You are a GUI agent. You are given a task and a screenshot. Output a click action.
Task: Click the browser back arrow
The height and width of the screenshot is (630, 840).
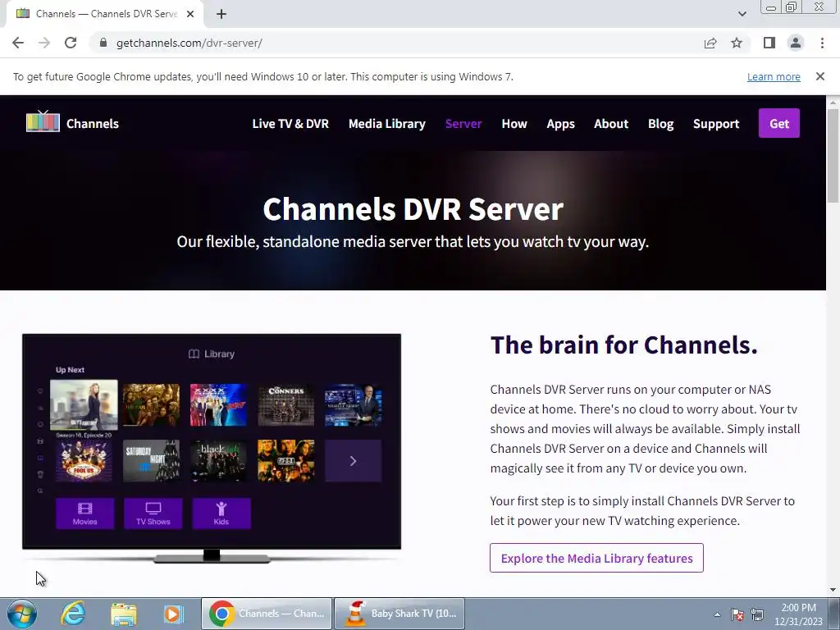pos(18,43)
